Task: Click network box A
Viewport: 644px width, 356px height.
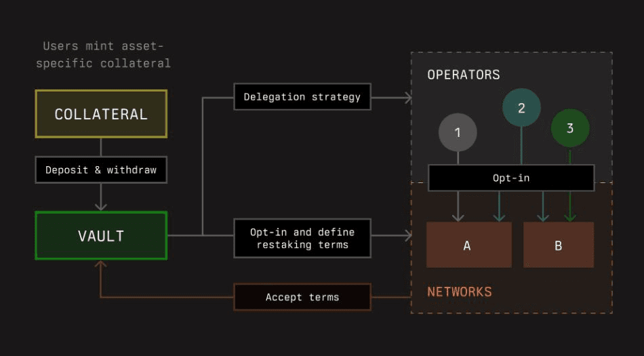Action: pyautogui.click(x=469, y=245)
